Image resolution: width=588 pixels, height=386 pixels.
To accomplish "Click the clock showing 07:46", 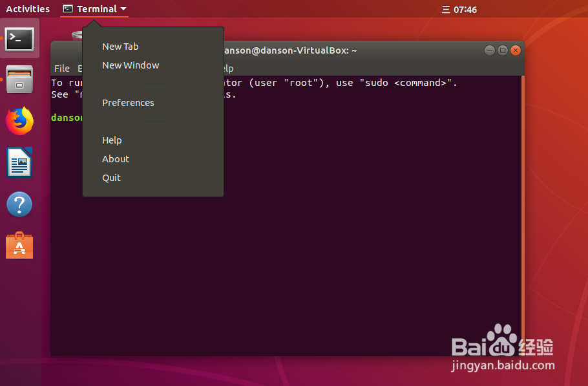I will (x=465, y=10).
